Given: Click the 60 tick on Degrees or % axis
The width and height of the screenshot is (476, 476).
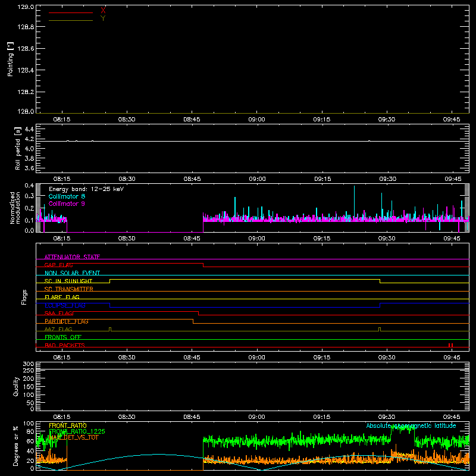Looking at the screenshot, I should pyautogui.click(x=31, y=441).
